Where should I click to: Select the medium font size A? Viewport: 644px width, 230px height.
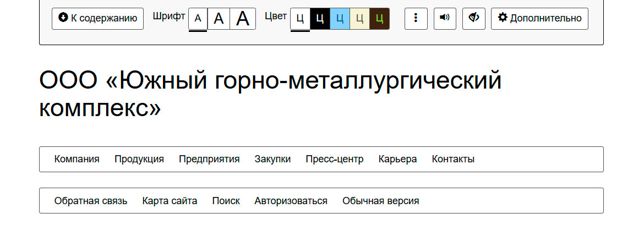coord(219,19)
